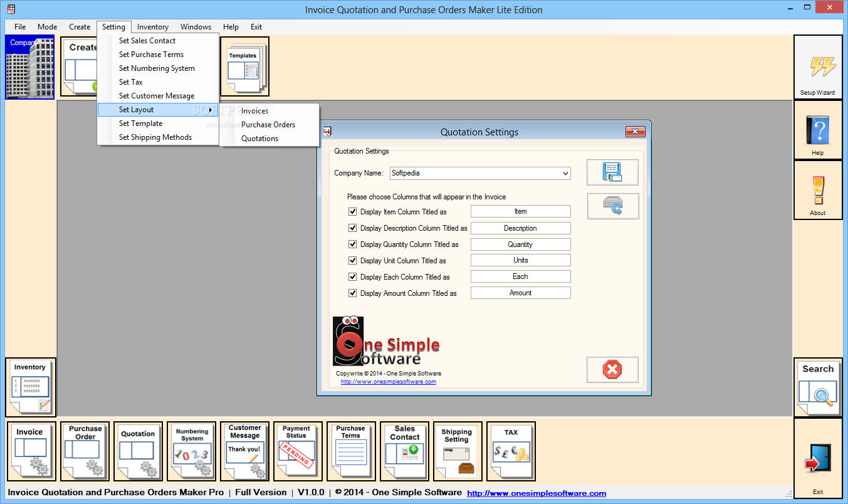Choose Set Tax menu entry

[x=158, y=82]
